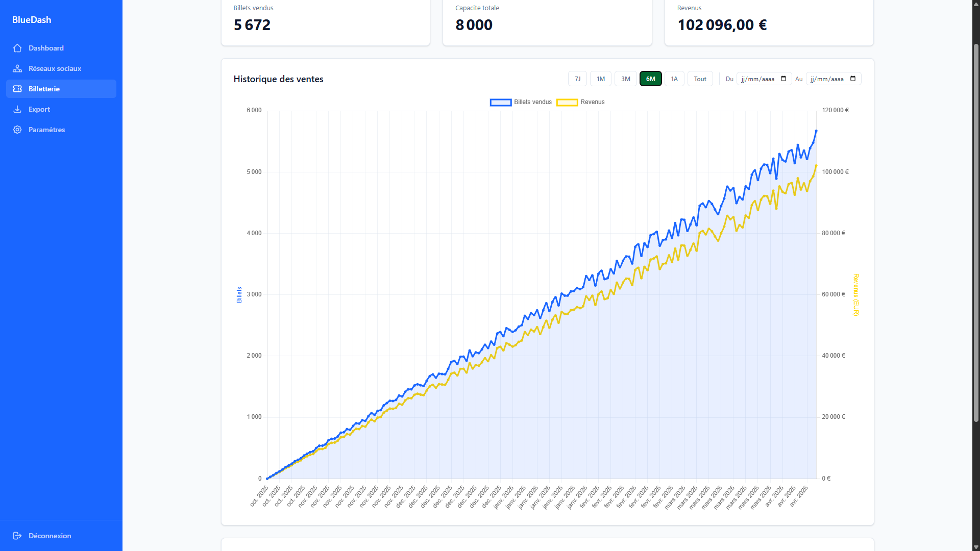This screenshot has height=551, width=980.
Task: Open Paramètres settings page
Action: pos(61,130)
